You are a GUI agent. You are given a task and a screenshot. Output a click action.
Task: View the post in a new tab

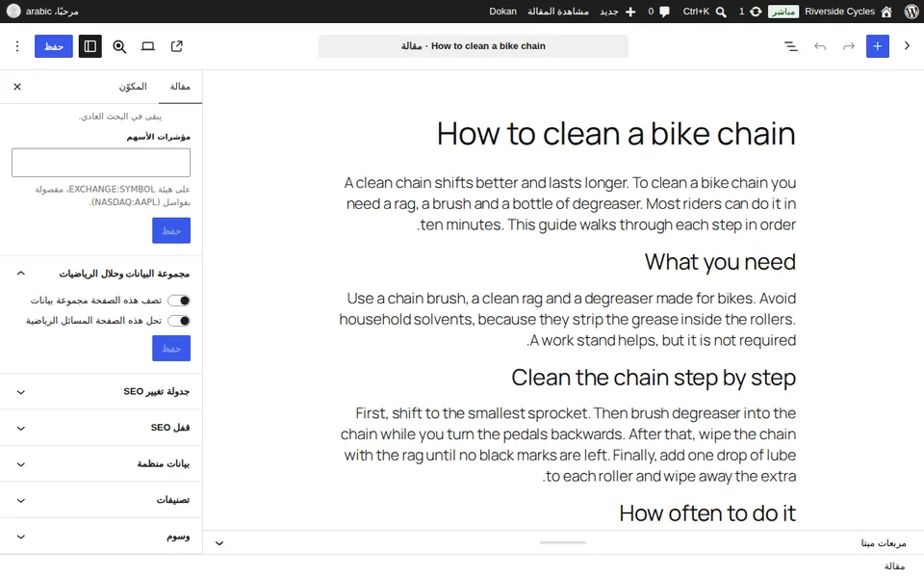coord(177,46)
